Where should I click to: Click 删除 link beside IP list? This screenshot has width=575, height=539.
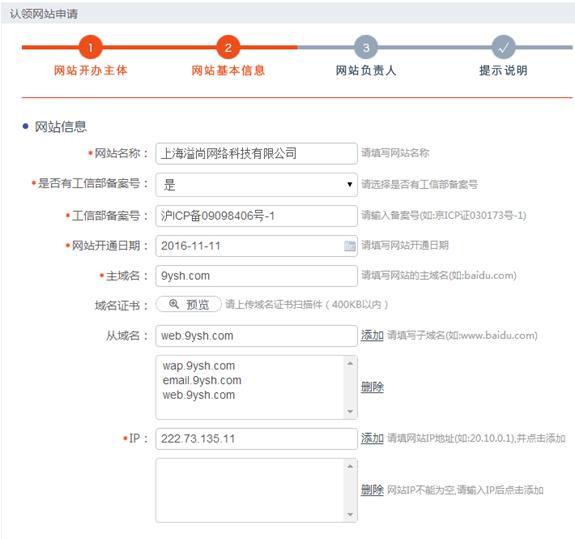coord(372,490)
